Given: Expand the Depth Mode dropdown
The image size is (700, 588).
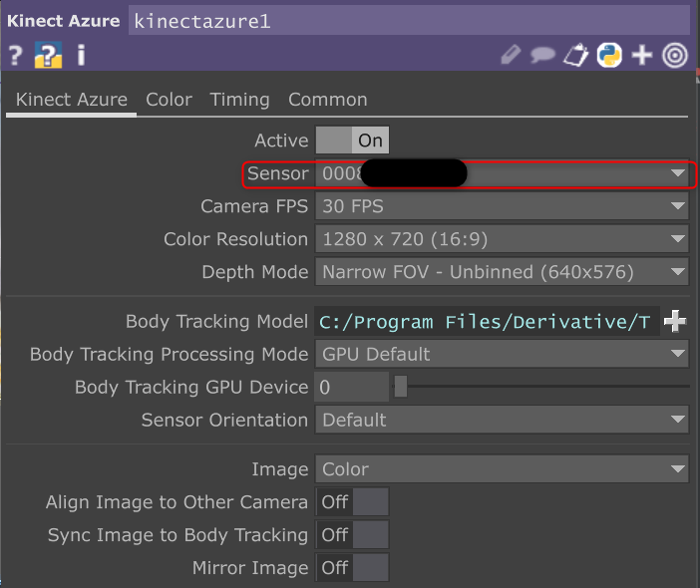Looking at the screenshot, I should click(x=502, y=272).
